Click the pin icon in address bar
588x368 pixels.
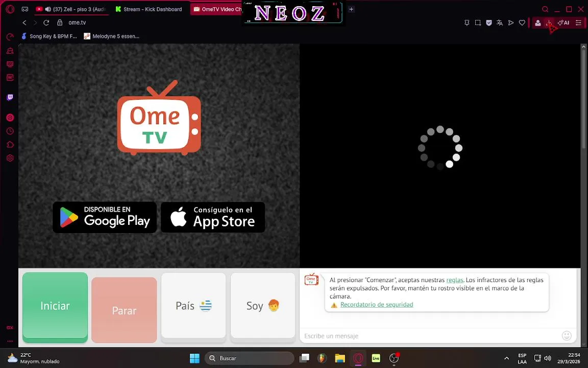[467, 23]
